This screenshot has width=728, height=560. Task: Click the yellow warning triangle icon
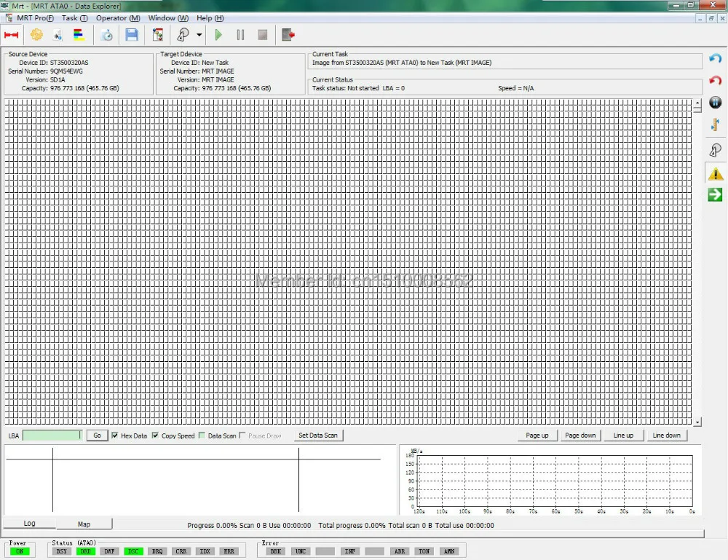coord(715,173)
